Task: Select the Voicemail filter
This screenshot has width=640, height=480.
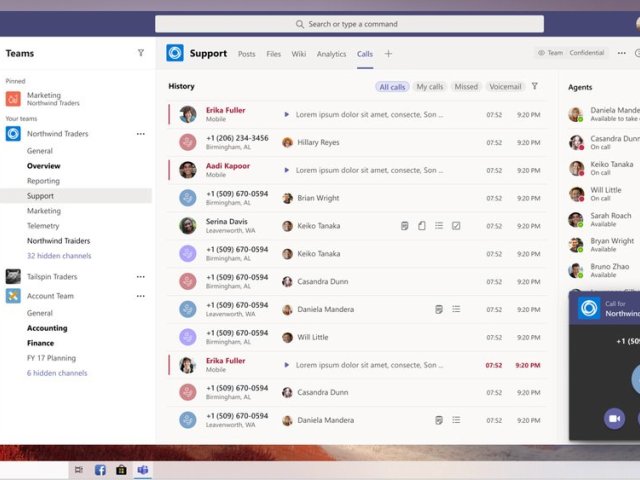Action: [x=505, y=87]
